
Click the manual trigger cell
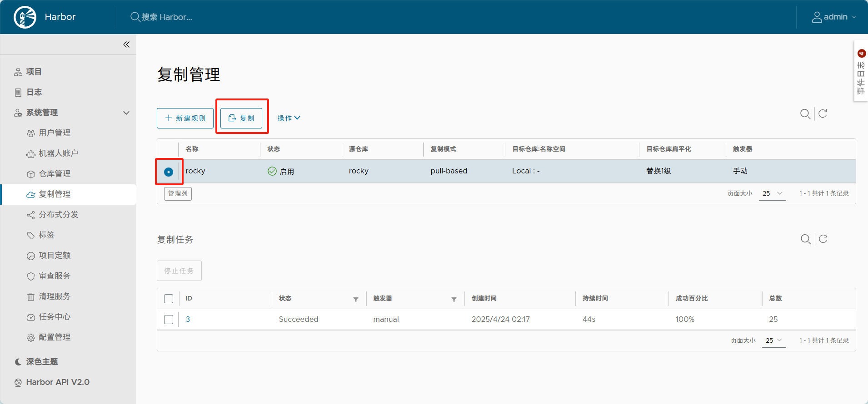(386, 320)
